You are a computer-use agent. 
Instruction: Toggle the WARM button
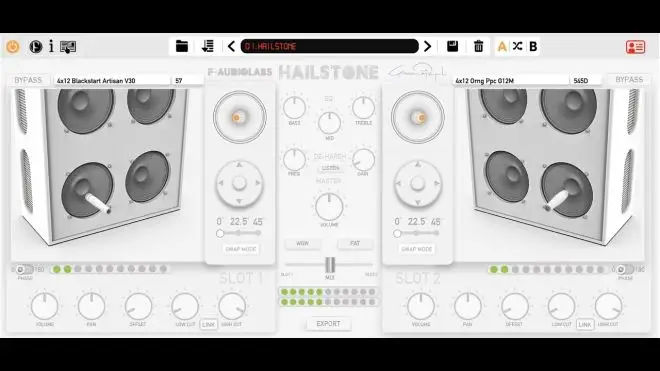tap(302, 243)
